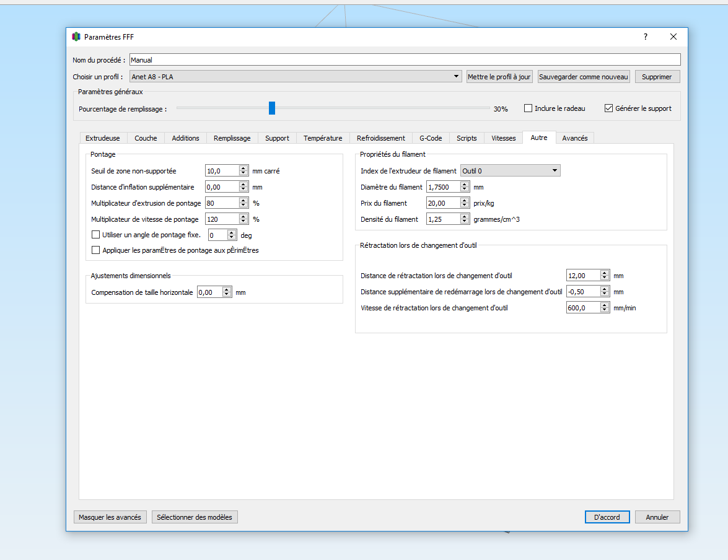Click the Simplify3D app icon in title bar
The height and width of the screenshot is (560, 728).
[76, 37]
